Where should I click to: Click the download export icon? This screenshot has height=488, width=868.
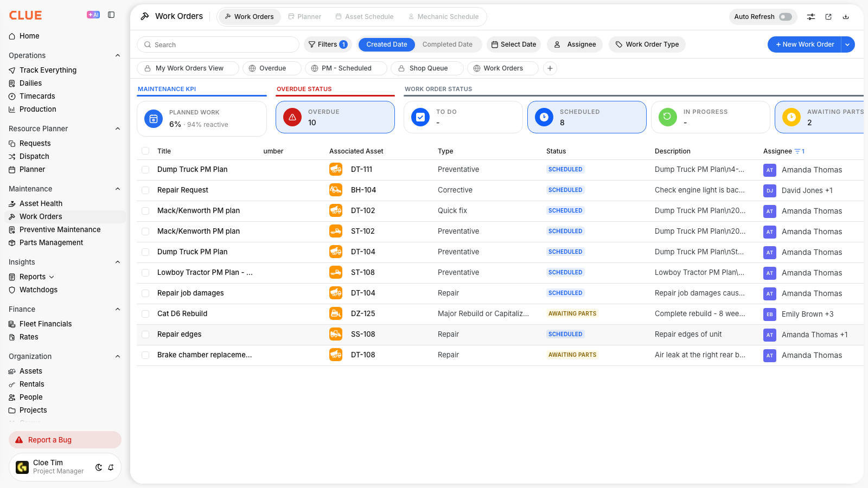pyautogui.click(x=846, y=17)
